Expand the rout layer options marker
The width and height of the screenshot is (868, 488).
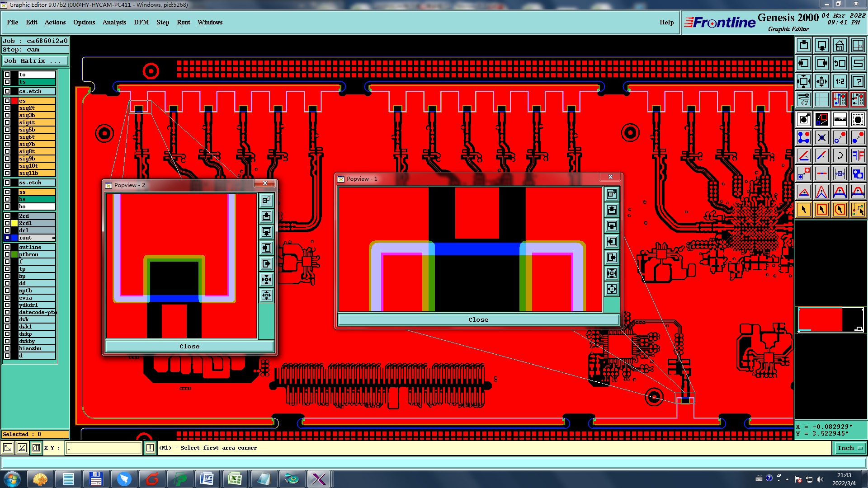[x=53, y=238]
